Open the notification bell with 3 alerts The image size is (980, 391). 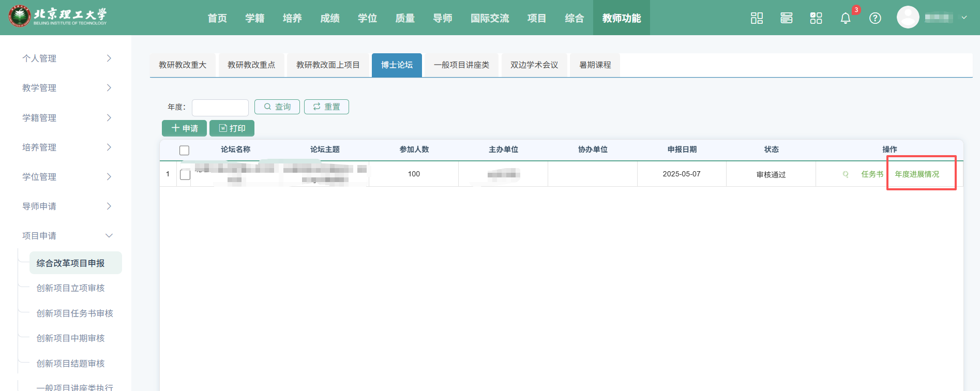(x=846, y=18)
